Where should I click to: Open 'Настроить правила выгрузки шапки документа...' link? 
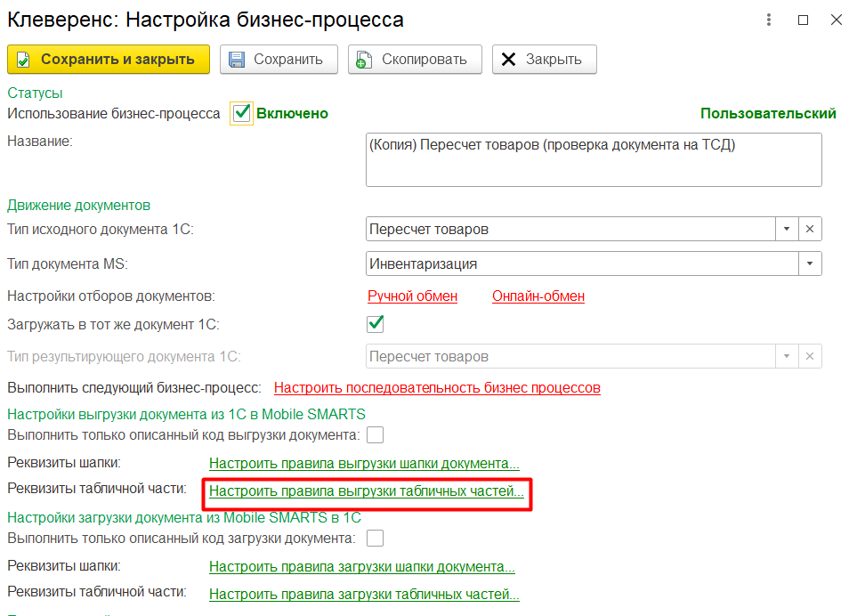point(364,464)
